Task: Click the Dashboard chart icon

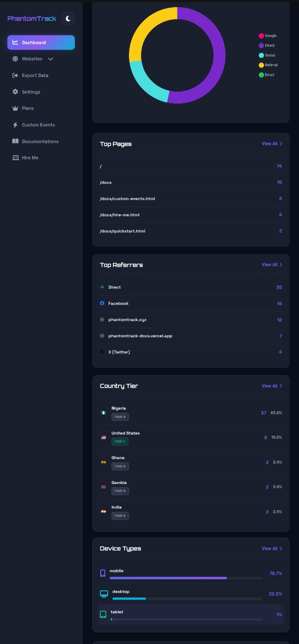Action: (15, 42)
